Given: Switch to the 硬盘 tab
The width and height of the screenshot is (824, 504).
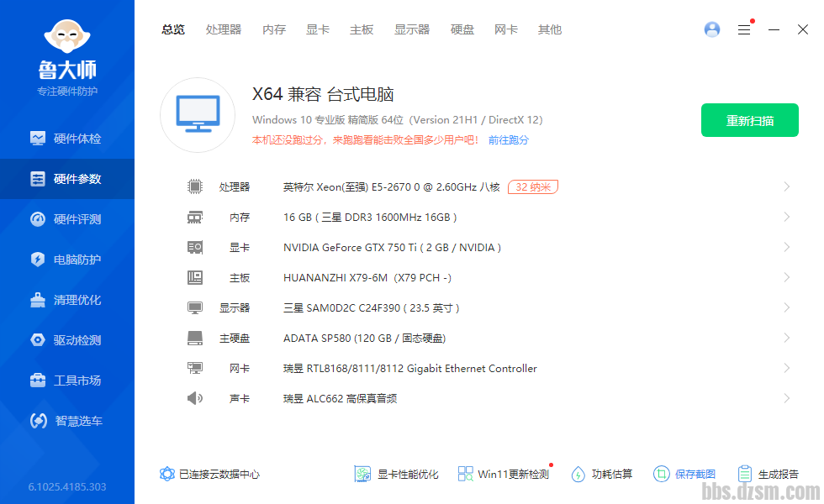Looking at the screenshot, I should [x=462, y=29].
